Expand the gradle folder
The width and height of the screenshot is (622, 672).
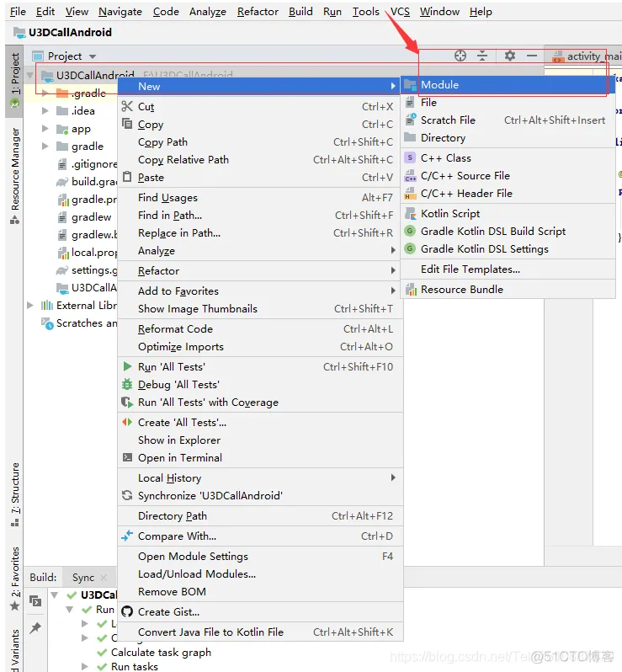tap(45, 147)
